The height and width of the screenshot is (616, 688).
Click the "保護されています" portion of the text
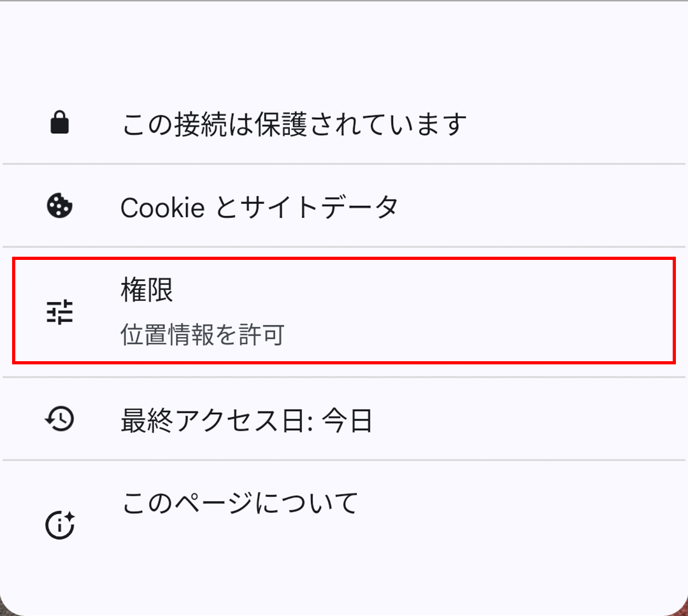pyautogui.click(x=361, y=124)
